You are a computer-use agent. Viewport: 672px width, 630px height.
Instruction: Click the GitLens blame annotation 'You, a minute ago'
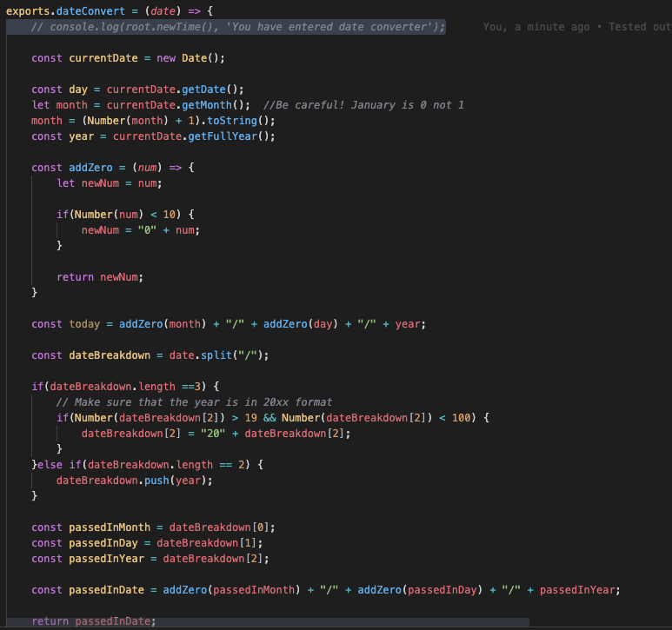pyautogui.click(x=536, y=27)
